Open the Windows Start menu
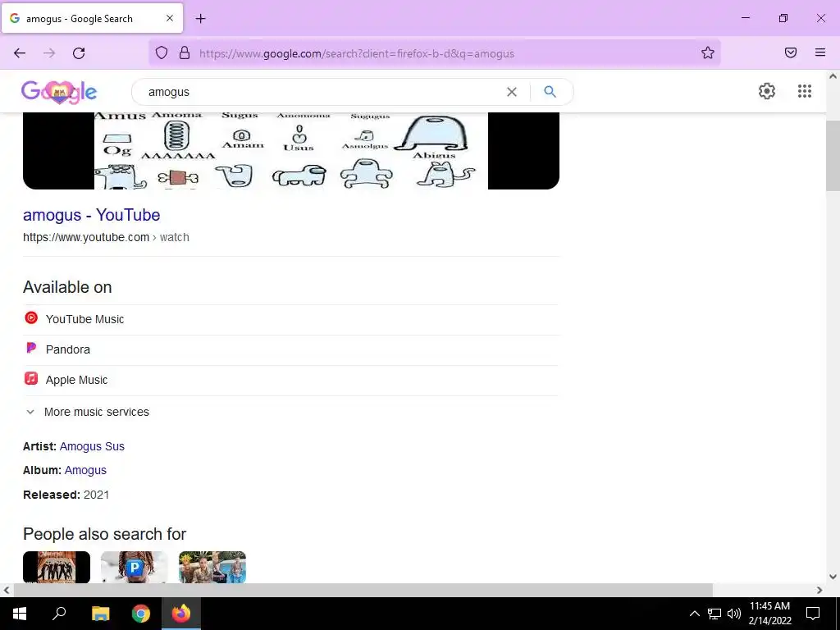This screenshot has width=840, height=630. coord(20,614)
